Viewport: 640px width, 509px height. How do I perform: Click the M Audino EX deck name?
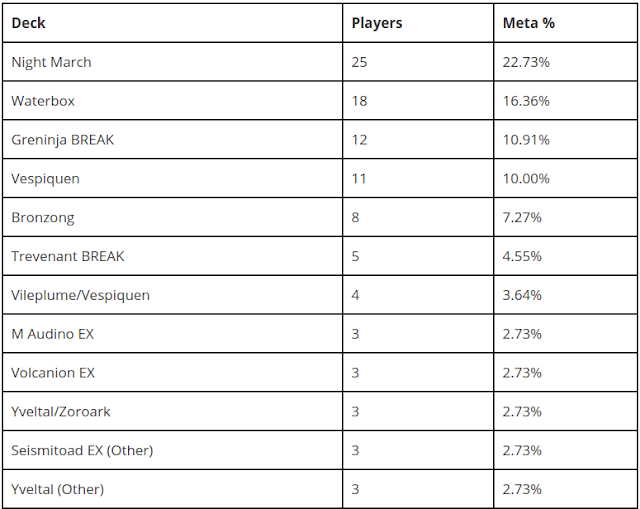[53, 333]
